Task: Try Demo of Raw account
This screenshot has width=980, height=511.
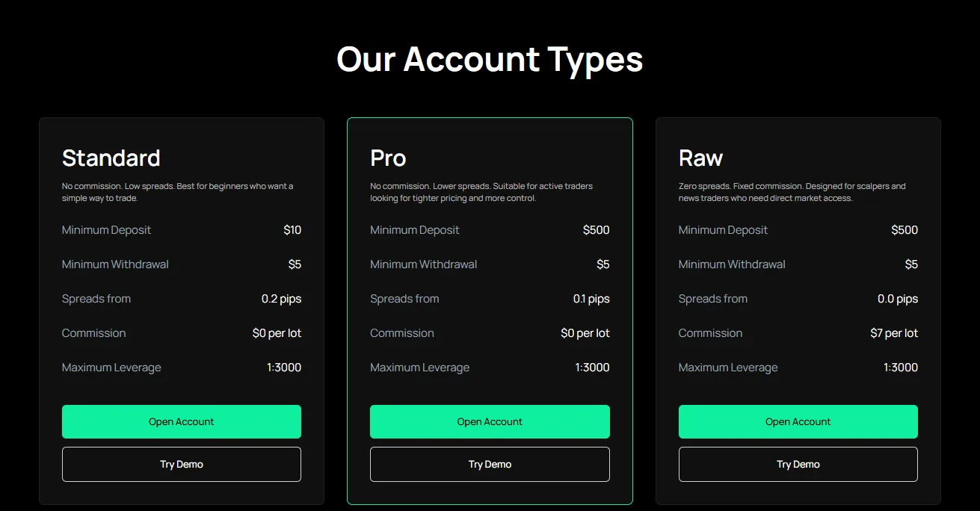Action: 798,464
